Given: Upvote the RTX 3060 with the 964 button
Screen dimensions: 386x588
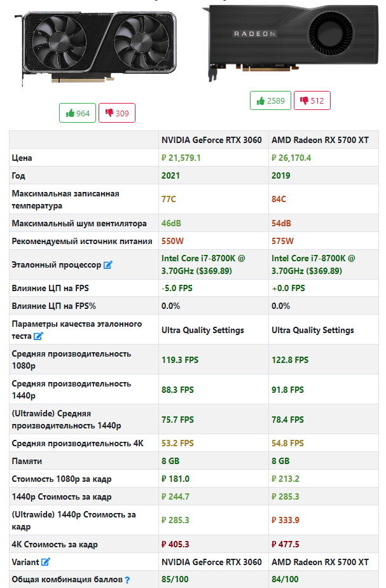Looking at the screenshot, I should pos(78,113).
